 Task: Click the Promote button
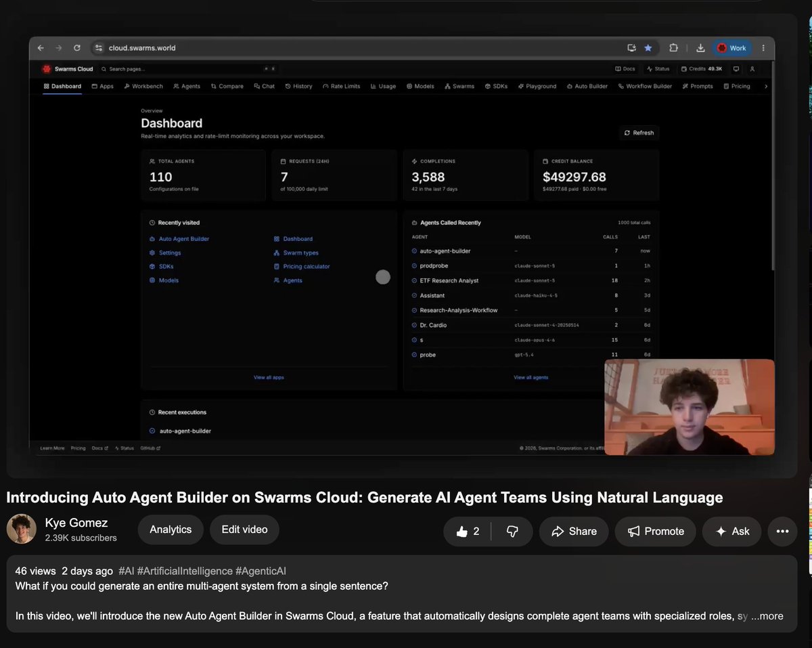[655, 532]
